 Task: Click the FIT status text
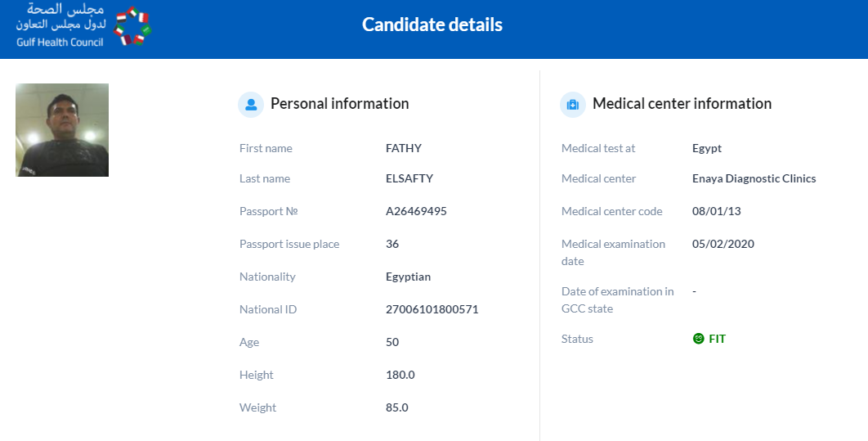click(x=717, y=339)
